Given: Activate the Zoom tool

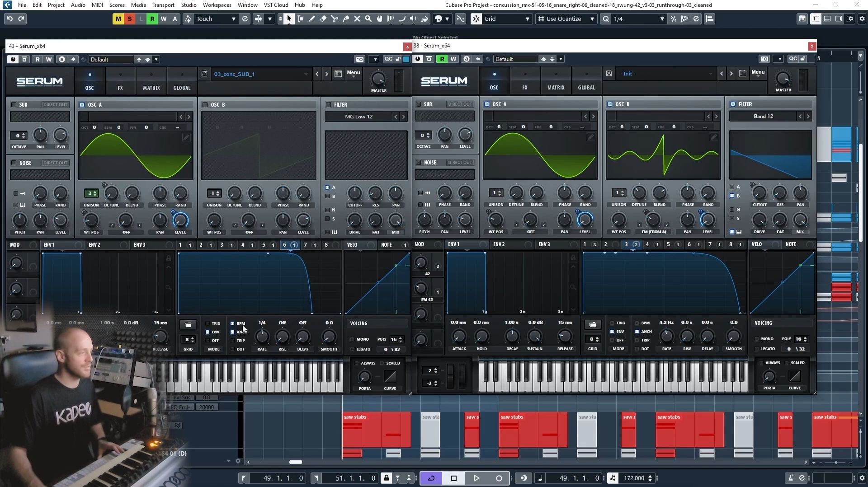Looking at the screenshot, I should tap(368, 19).
